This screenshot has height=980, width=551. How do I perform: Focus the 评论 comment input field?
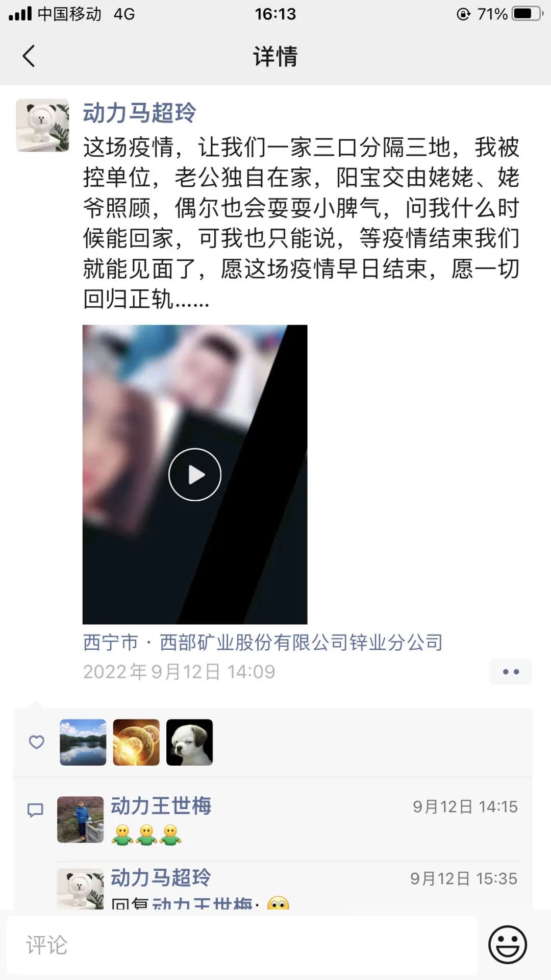pyautogui.click(x=242, y=945)
